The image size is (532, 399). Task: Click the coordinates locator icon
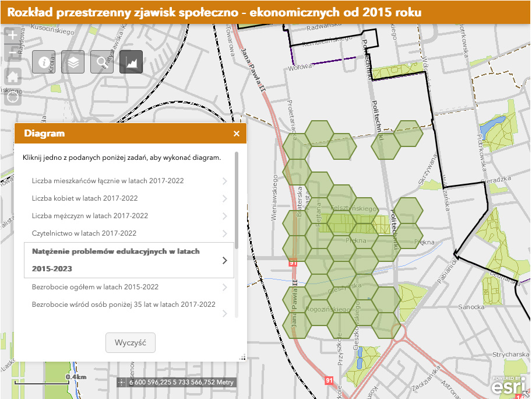(121, 383)
